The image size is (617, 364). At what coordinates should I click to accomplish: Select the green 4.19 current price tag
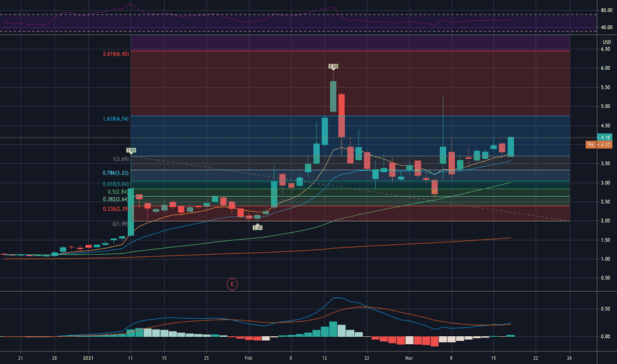(605, 138)
